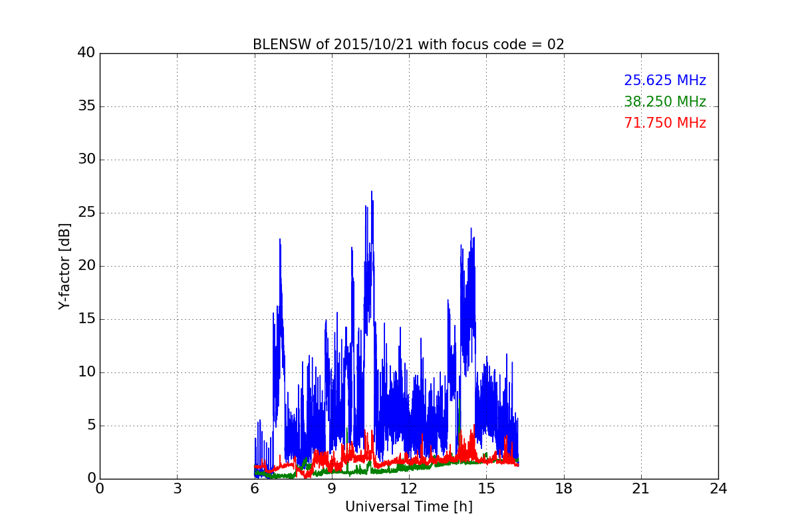This screenshot has height=532, width=798.
Task: Click x-axis tick label 3
Action: [177, 488]
